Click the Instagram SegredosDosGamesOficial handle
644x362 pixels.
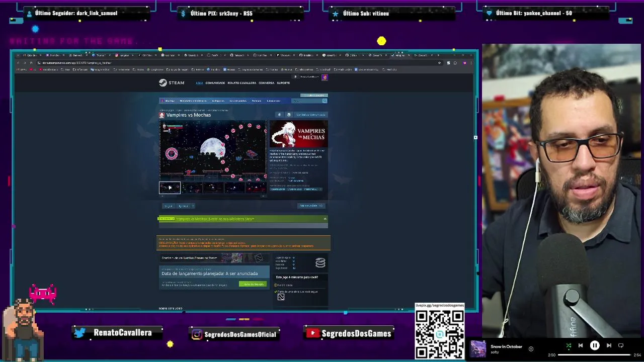pyautogui.click(x=234, y=334)
